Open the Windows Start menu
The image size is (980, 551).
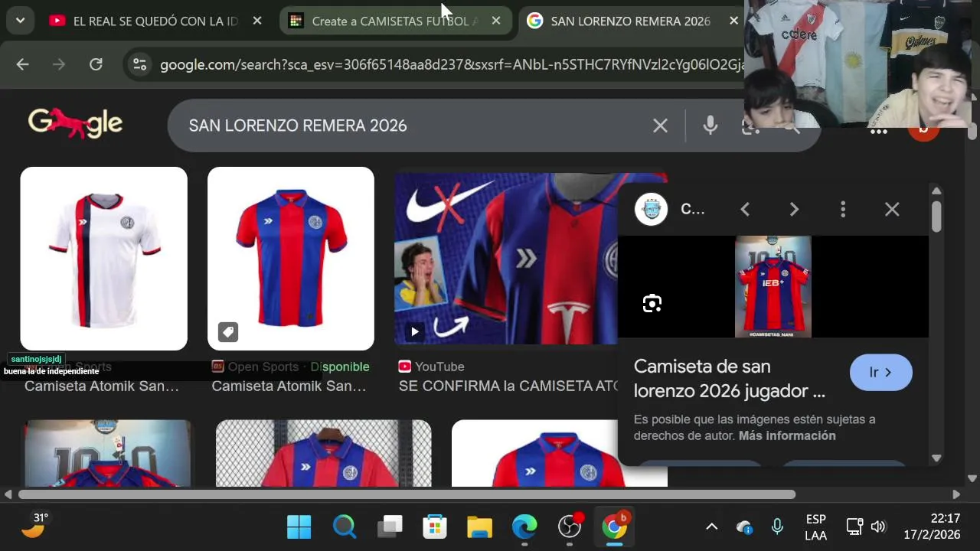[299, 527]
